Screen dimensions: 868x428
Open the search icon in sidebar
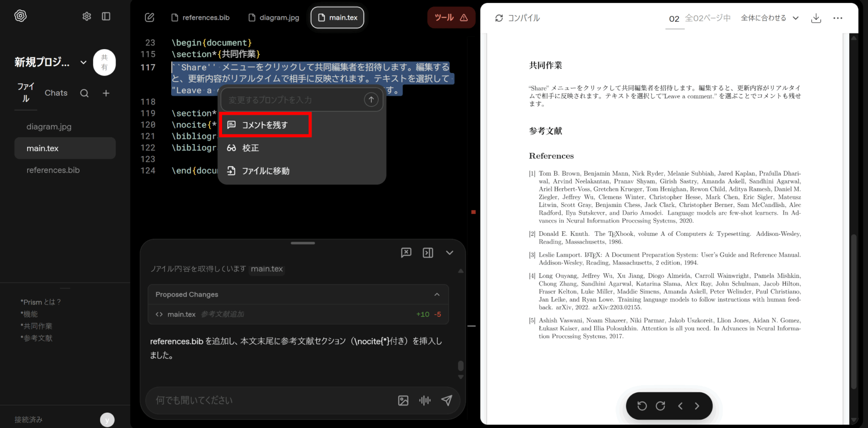[x=84, y=93]
